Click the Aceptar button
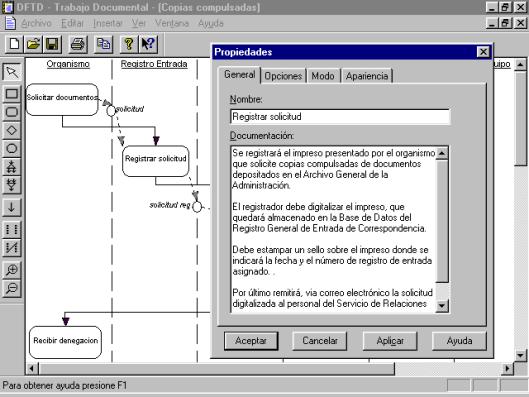This screenshot has width=529, height=397. [251, 341]
